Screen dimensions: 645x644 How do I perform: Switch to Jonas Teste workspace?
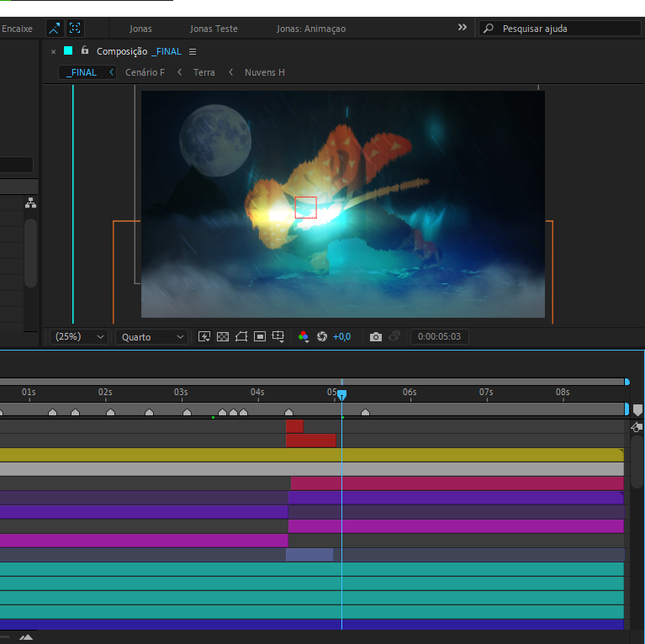pos(214,29)
